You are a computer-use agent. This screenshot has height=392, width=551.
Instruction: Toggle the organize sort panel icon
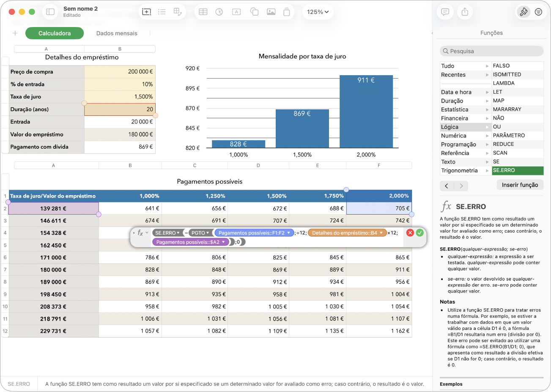pyautogui.click(x=538, y=12)
